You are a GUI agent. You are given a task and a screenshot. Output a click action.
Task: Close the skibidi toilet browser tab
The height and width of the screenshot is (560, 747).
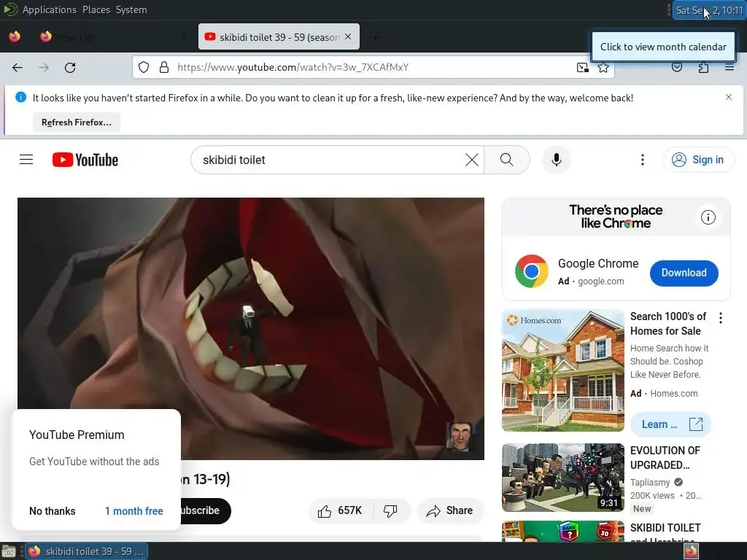pos(348,36)
